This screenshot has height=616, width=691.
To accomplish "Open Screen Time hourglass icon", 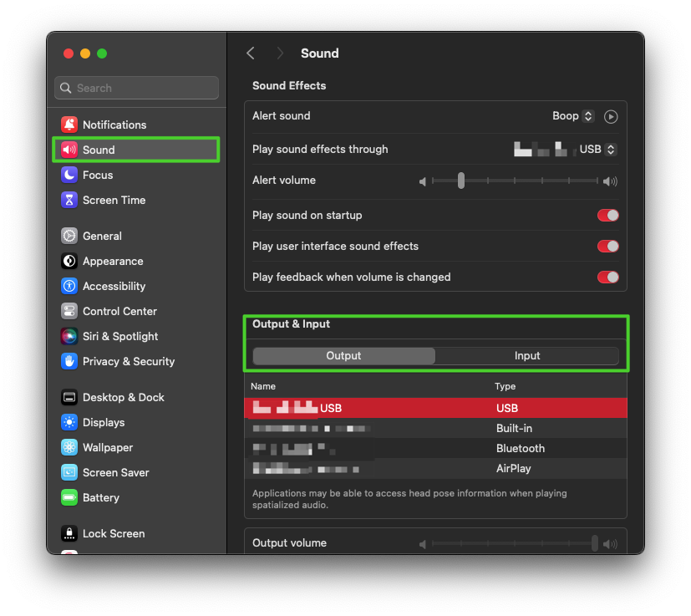I will click(69, 200).
